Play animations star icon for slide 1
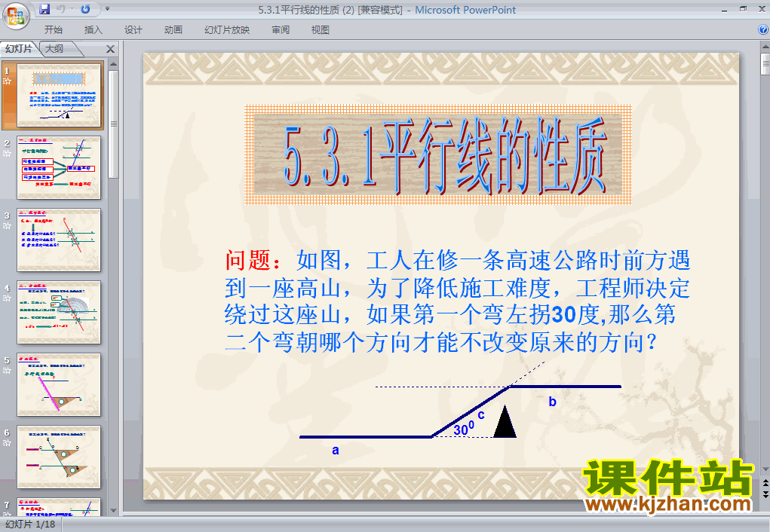This screenshot has width=770, height=532. point(7,81)
